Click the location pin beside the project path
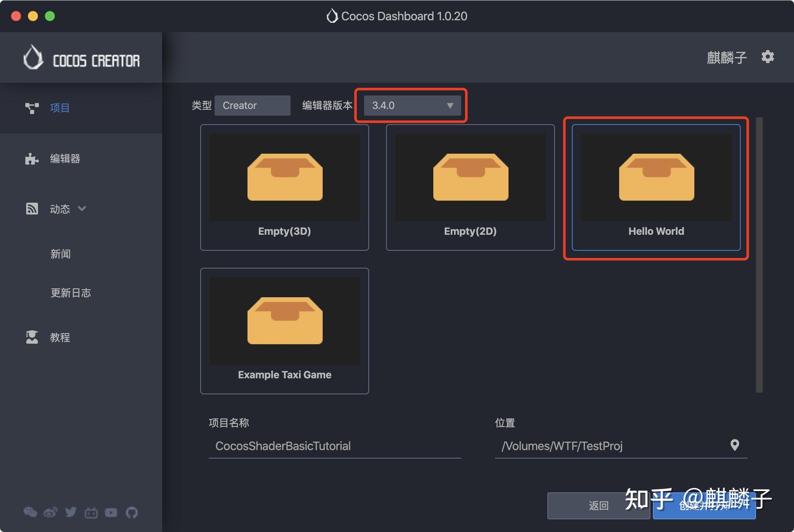Viewport: 794px width, 532px height. point(735,445)
